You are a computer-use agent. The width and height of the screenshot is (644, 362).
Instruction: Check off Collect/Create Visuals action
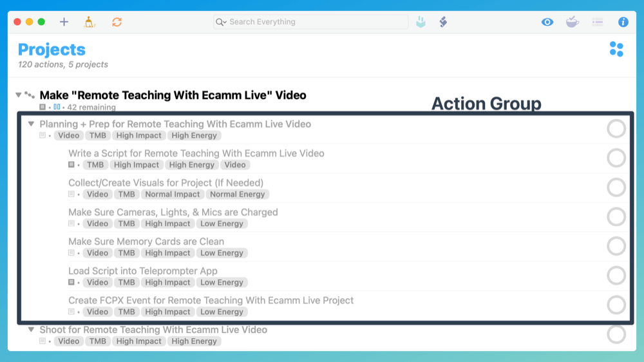pos(616,187)
